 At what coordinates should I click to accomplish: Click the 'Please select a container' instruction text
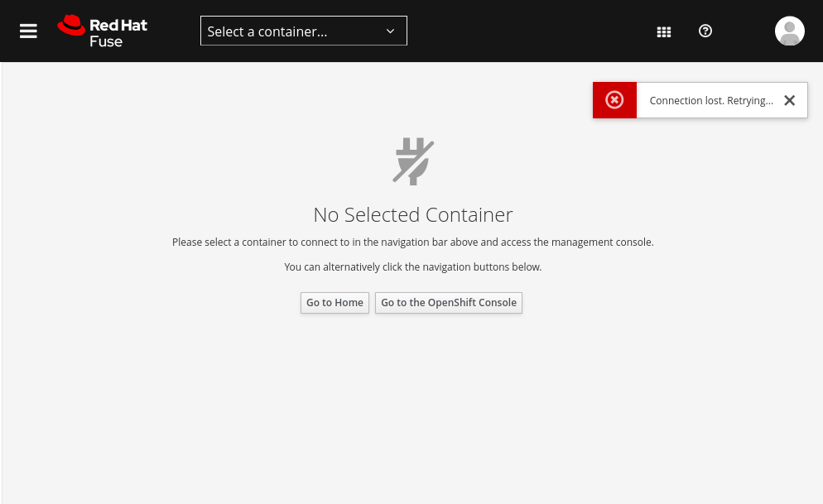(x=413, y=242)
